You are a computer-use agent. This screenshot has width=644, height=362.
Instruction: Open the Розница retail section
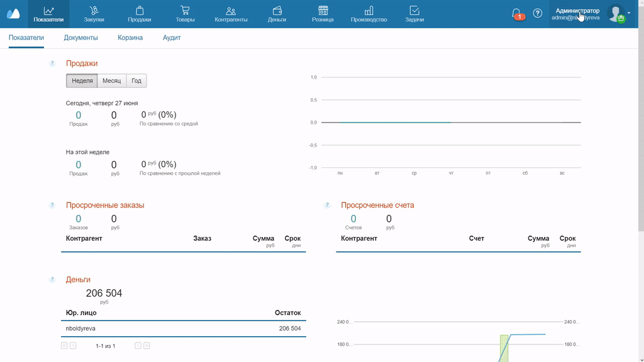point(323,14)
